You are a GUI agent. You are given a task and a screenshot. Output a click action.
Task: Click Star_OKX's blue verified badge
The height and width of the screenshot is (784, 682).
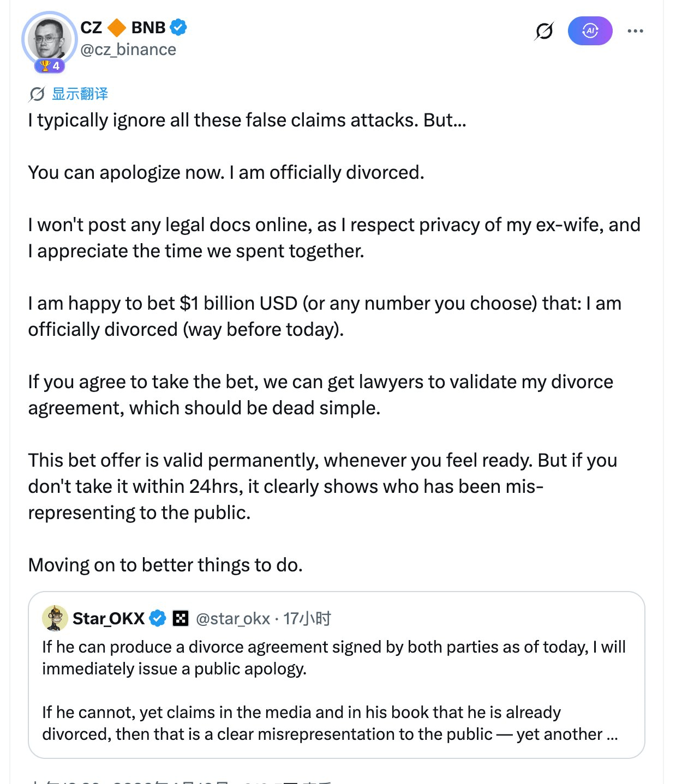[x=158, y=618]
